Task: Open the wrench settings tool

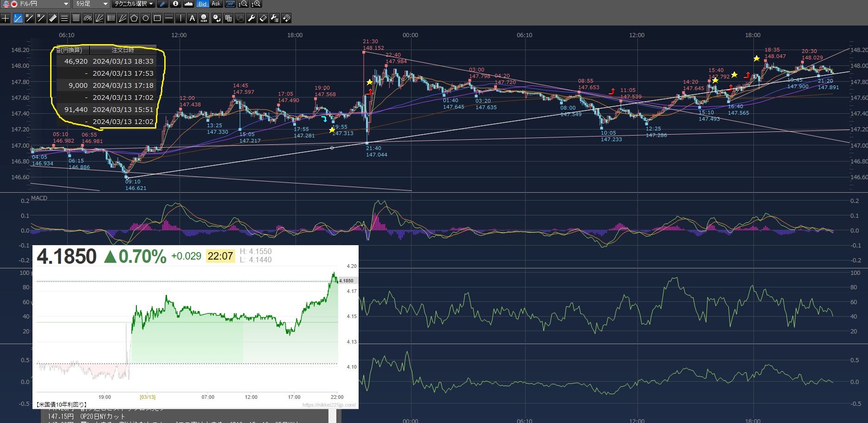Action: point(251,19)
